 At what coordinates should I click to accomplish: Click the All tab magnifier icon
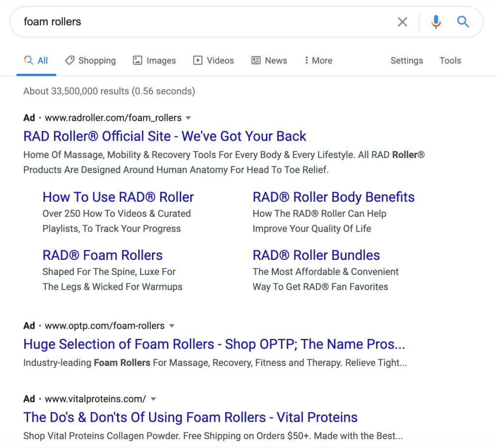[x=29, y=60]
